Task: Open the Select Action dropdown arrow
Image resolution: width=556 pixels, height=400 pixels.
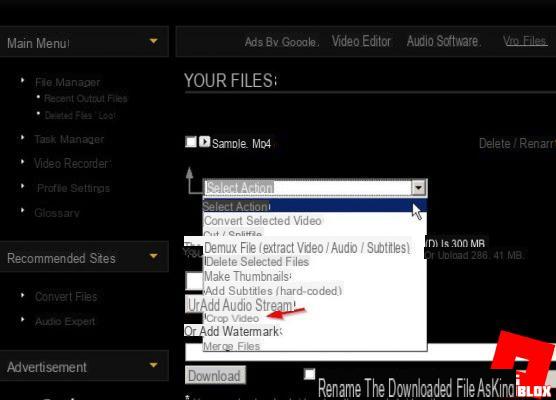Action: [x=418, y=187]
